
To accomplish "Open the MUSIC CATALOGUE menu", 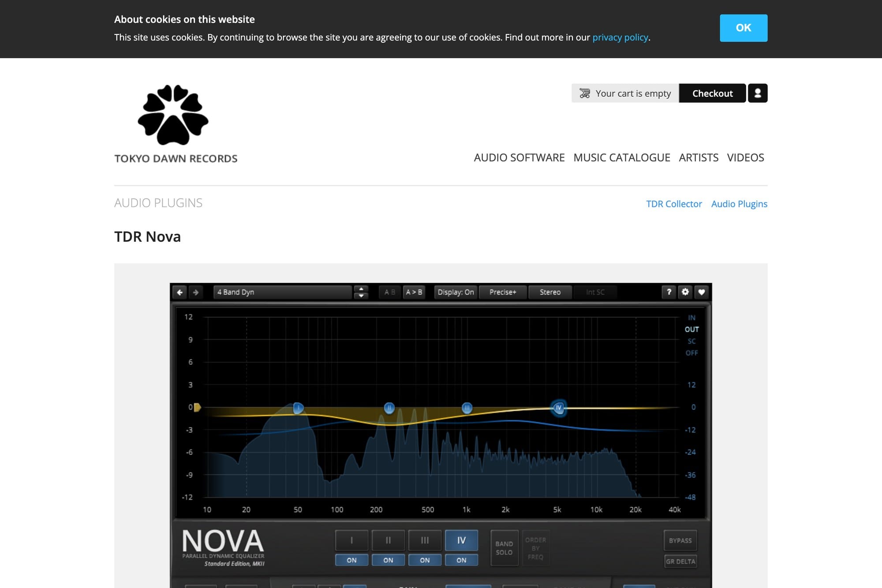I will [x=622, y=157].
